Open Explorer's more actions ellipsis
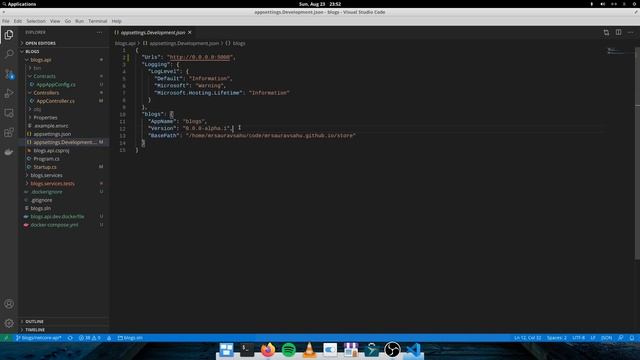Viewport: 640px width, 360px height. [x=99, y=32]
